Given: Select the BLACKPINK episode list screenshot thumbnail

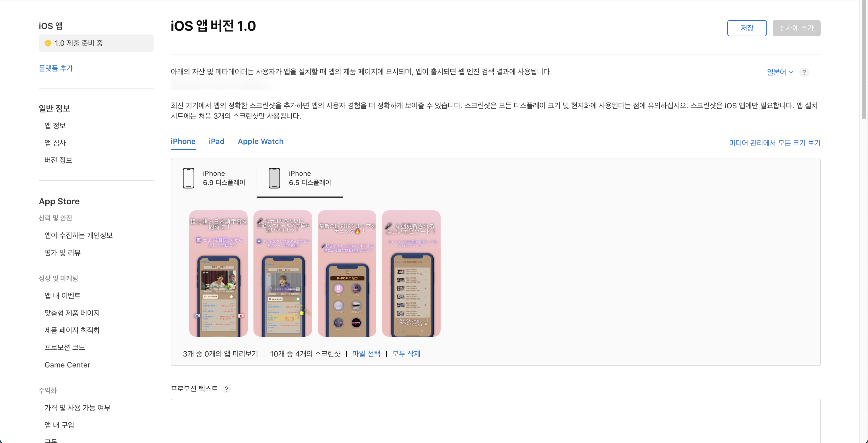Looking at the screenshot, I should tap(411, 273).
